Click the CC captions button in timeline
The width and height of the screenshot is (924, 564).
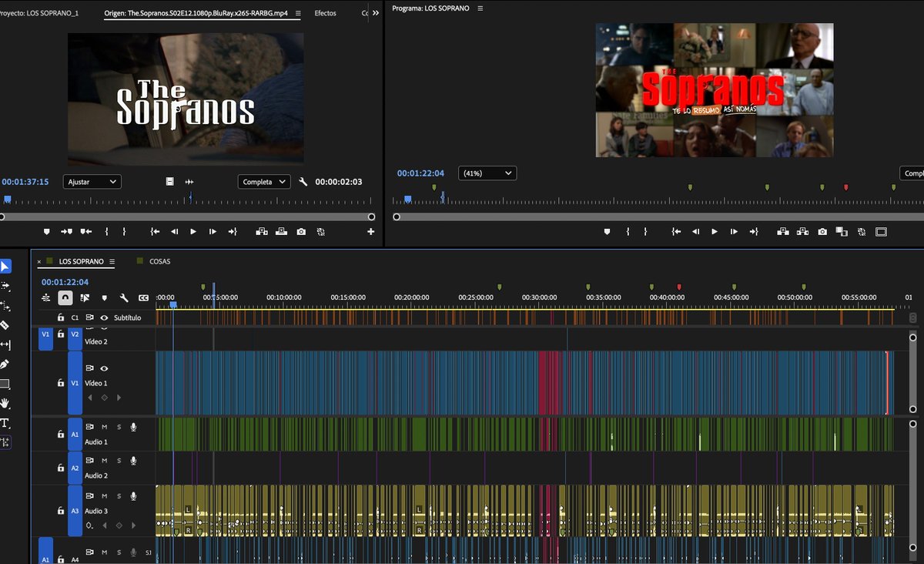[x=143, y=297]
